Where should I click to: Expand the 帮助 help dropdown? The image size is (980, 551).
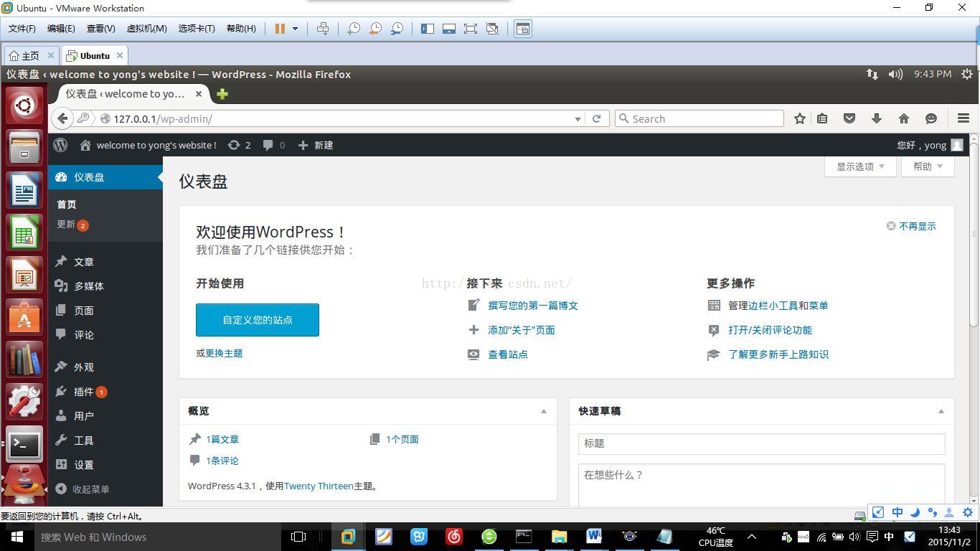point(928,166)
